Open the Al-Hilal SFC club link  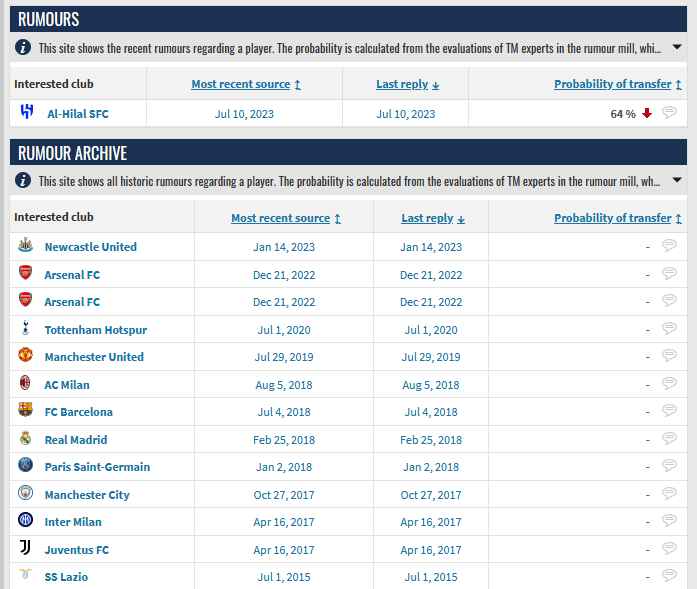78,114
